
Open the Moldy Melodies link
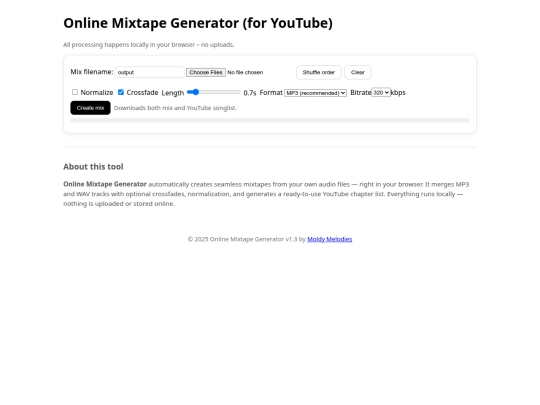[330, 239]
